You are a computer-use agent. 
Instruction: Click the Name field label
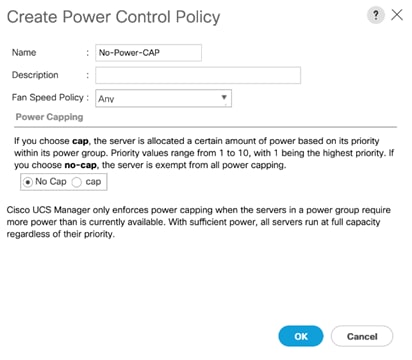[24, 53]
